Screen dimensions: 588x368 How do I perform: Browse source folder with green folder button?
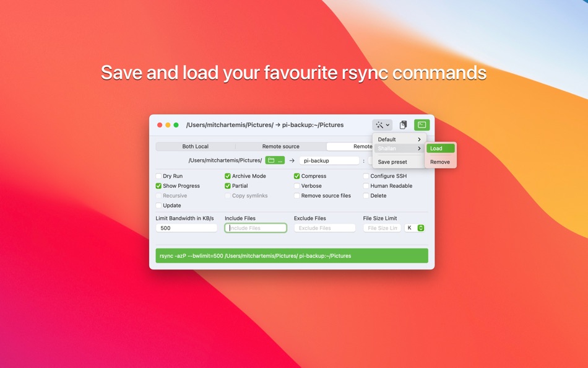pos(275,160)
